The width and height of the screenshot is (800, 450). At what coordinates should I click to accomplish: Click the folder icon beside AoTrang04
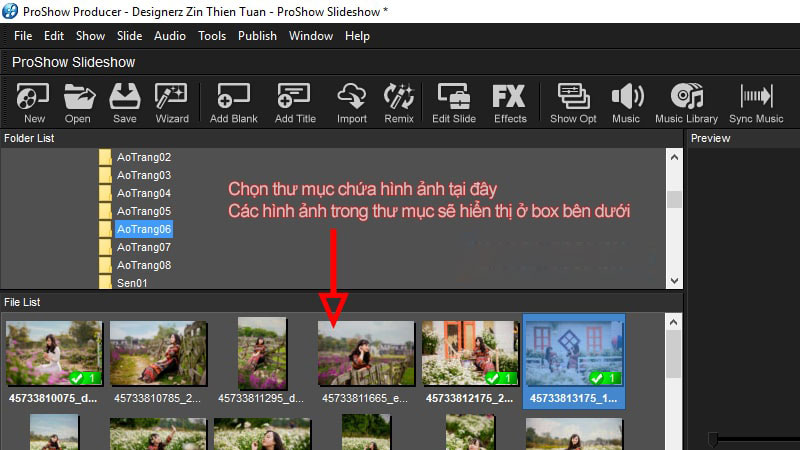tap(105, 193)
